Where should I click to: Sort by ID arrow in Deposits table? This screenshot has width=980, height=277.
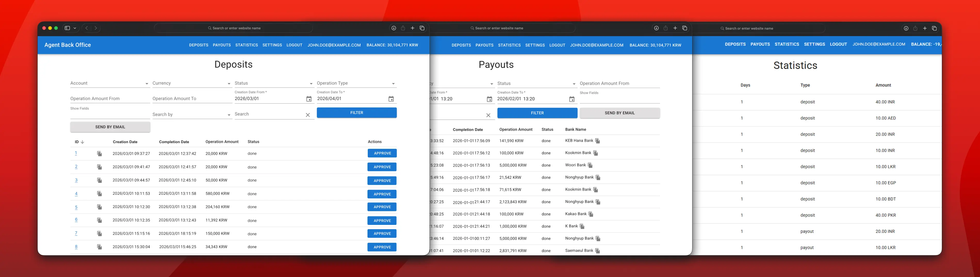83,142
